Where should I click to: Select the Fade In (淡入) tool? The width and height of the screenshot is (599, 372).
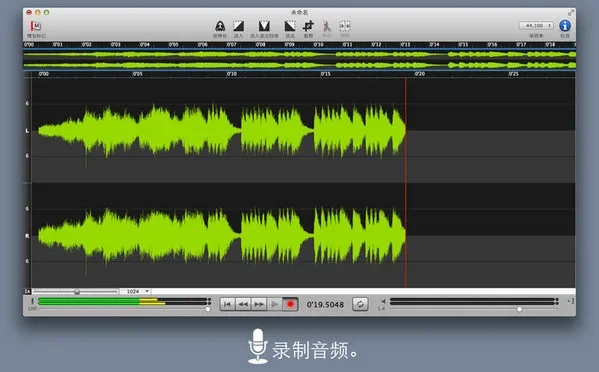[x=238, y=26]
